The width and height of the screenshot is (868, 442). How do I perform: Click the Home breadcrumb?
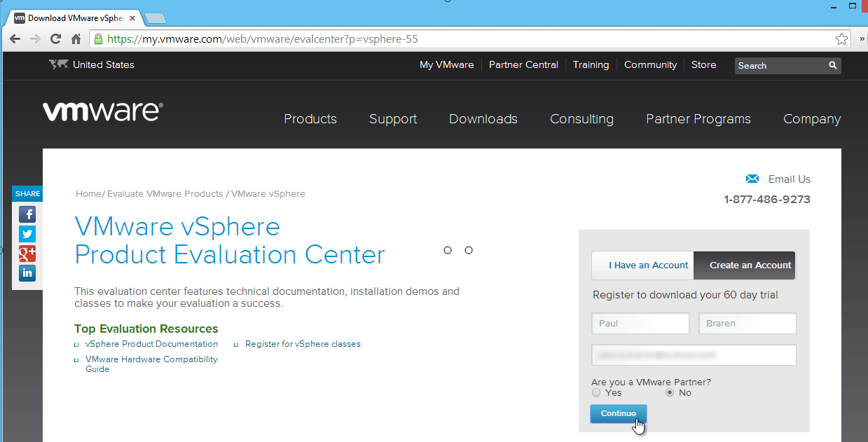click(x=88, y=193)
